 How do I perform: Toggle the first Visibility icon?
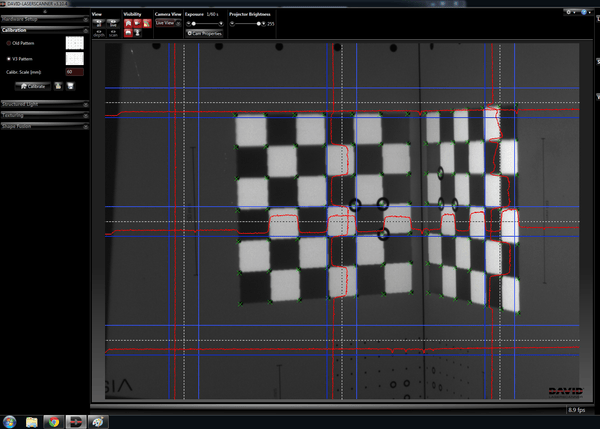[128, 22]
